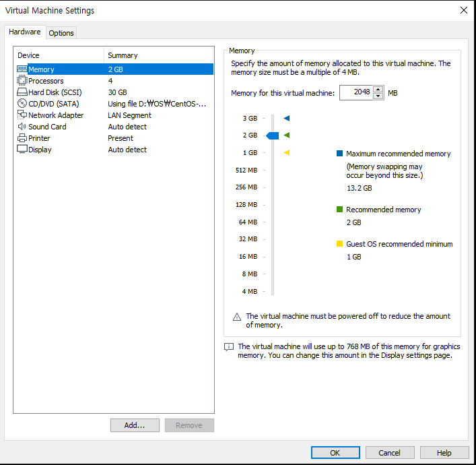The height and width of the screenshot is (465, 476).
Task: Increase memory with the spinner up arrow
Action: pos(378,90)
